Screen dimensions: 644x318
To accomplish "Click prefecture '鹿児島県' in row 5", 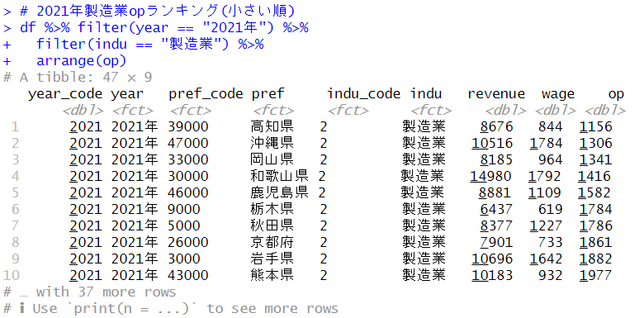I will click(x=279, y=192).
